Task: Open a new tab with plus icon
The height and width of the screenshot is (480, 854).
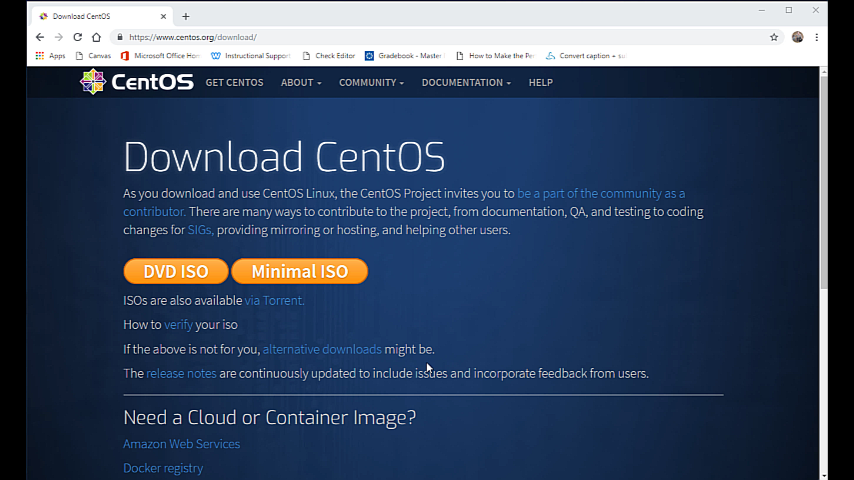Action: 186,16
